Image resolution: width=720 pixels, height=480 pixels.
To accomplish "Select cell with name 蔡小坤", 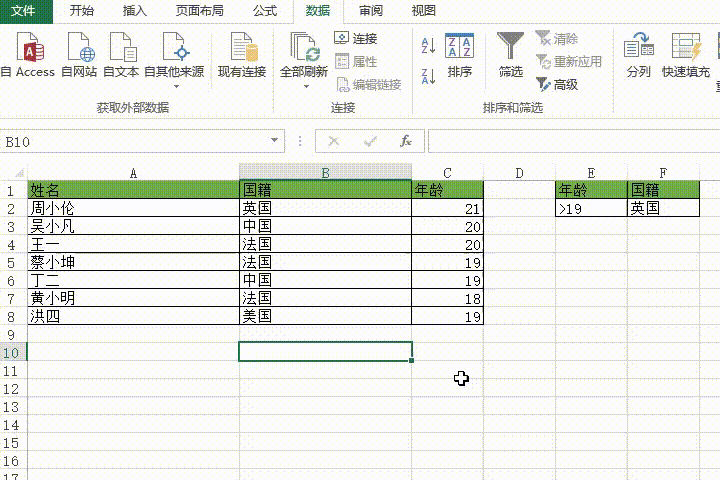I will point(133,262).
